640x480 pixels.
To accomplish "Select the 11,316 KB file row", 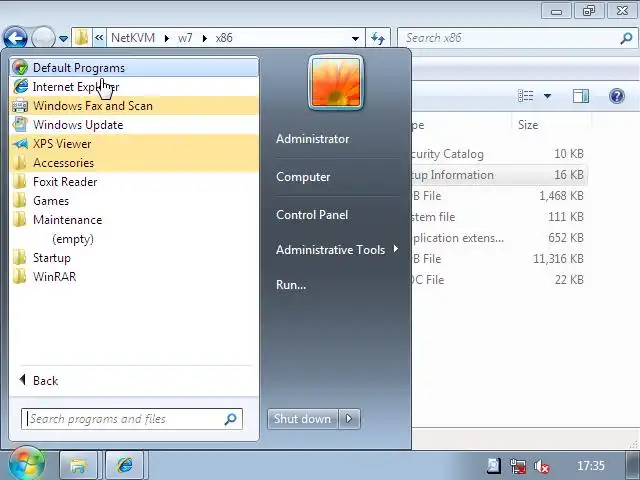I will click(x=498, y=259).
